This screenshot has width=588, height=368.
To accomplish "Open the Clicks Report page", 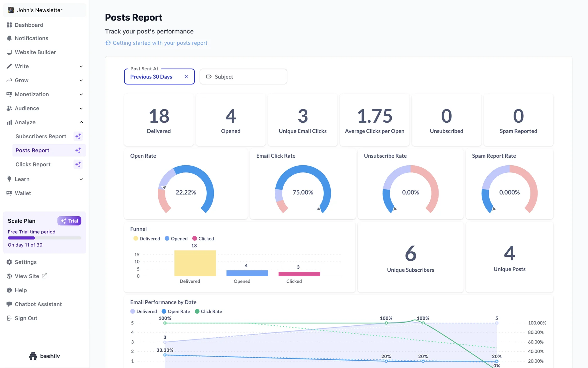I will (x=33, y=164).
